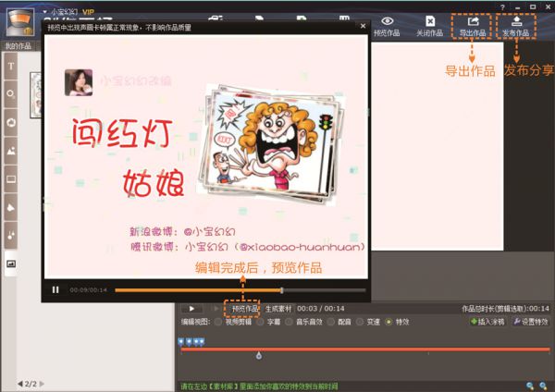This screenshot has width=555, height=392.
Task: Select the 音乐音效 edit view radio
Action: [289, 322]
